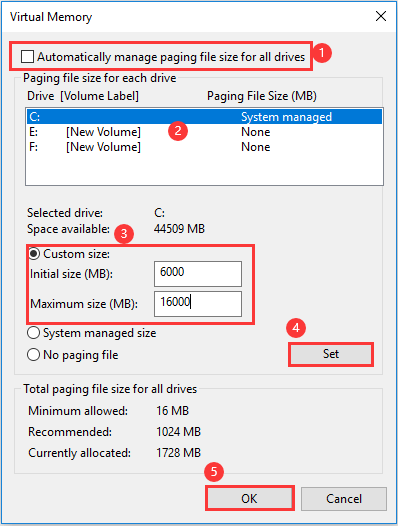Click the Minimum allowed 16 MB value
Viewport: 398px width, 526px height.
pyautogui.click(x=172, y=411)
